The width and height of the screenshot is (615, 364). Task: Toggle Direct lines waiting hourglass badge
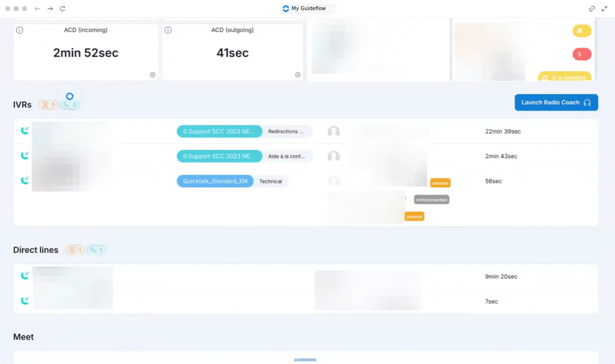(x=75, y=250)
